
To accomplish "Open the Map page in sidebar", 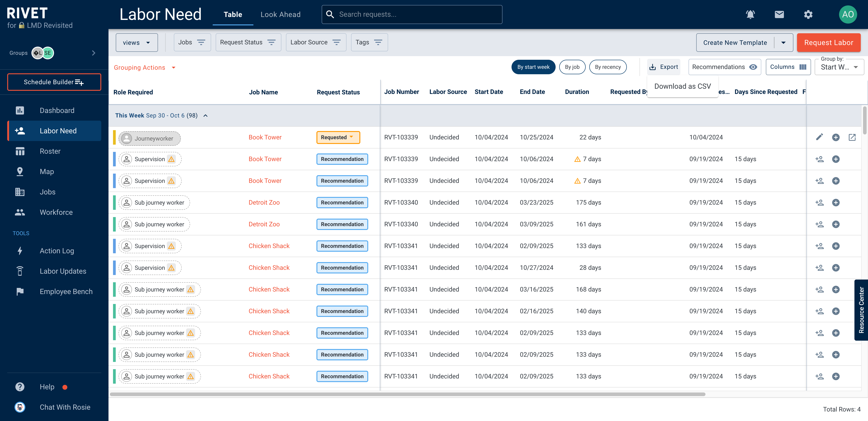I will (x=47, y=171).
